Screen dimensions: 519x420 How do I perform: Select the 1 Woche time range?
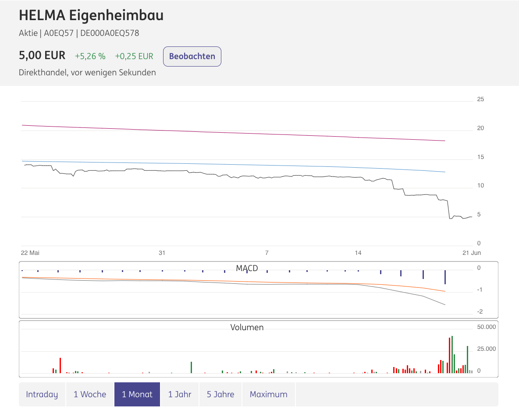click(x=90, y=394)
